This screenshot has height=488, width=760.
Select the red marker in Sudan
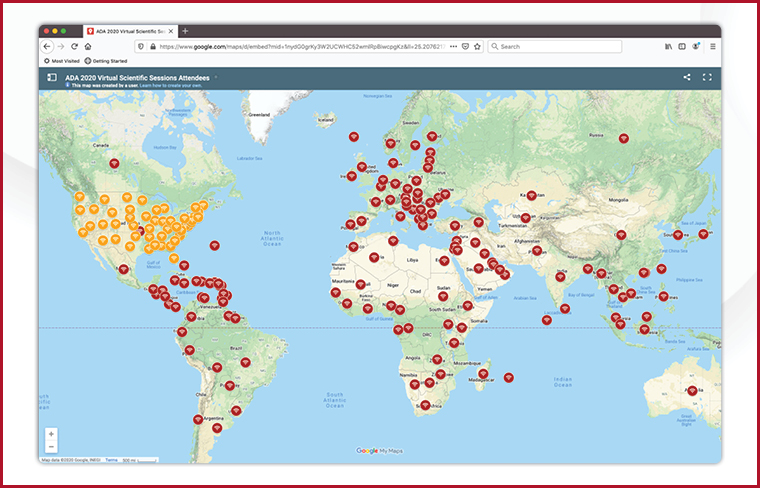click(443, 296)
